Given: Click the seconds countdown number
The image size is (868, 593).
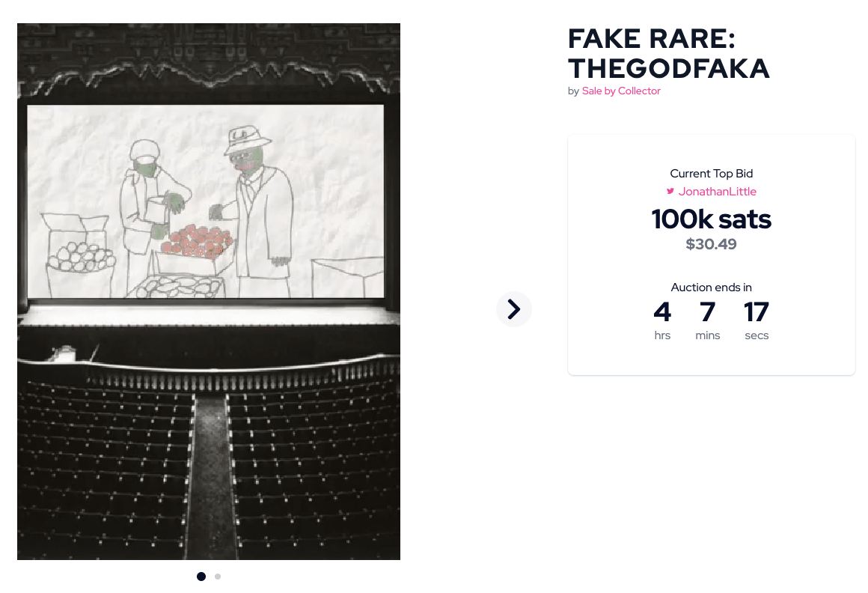Looking at the screenshot, I should 757,312.
